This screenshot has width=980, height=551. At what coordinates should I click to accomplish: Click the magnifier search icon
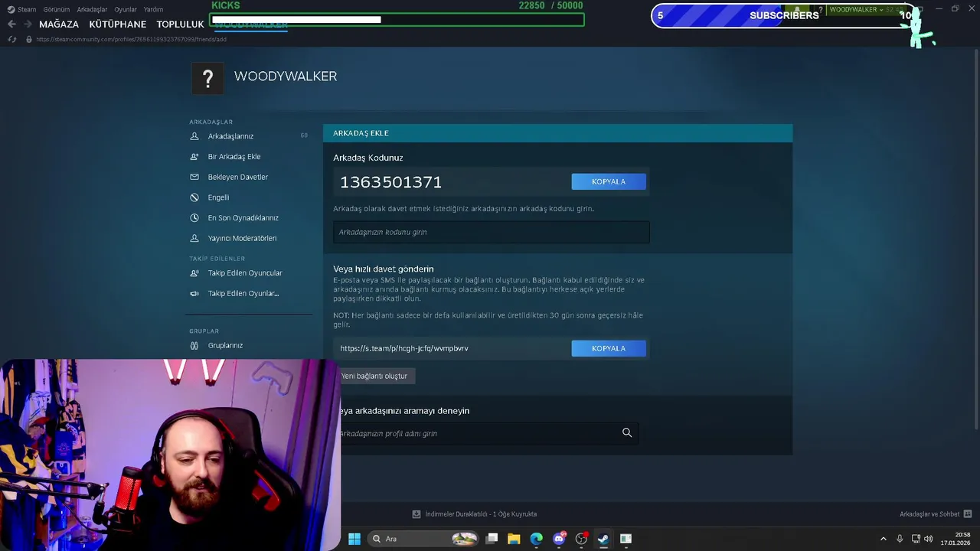pyautogui.click(x=627, y=433)
